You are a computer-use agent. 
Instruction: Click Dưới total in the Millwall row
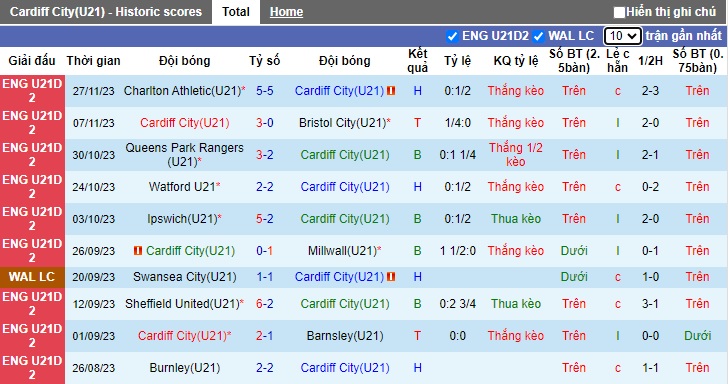(574, 251)
